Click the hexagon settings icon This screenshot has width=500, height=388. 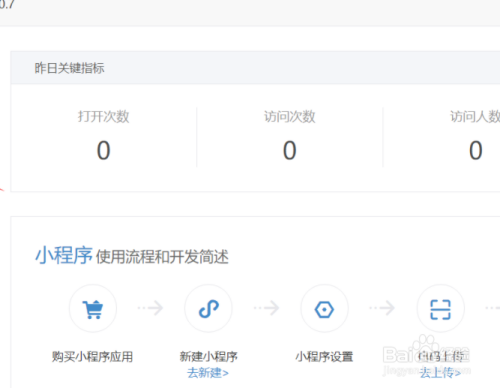coord(324,309)
